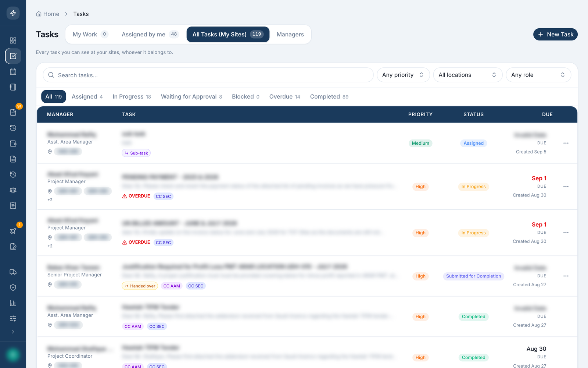Open the receipt list icon below scales
Image resolution: width=588 pixels, height=368 pixels.
(13, 206)
